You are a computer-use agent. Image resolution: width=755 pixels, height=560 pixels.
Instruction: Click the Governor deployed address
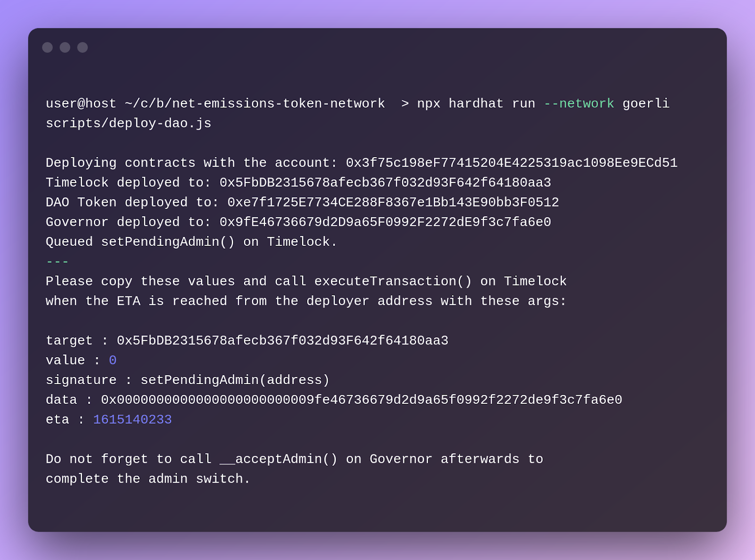pyautogui.click(x=385, y=222)
